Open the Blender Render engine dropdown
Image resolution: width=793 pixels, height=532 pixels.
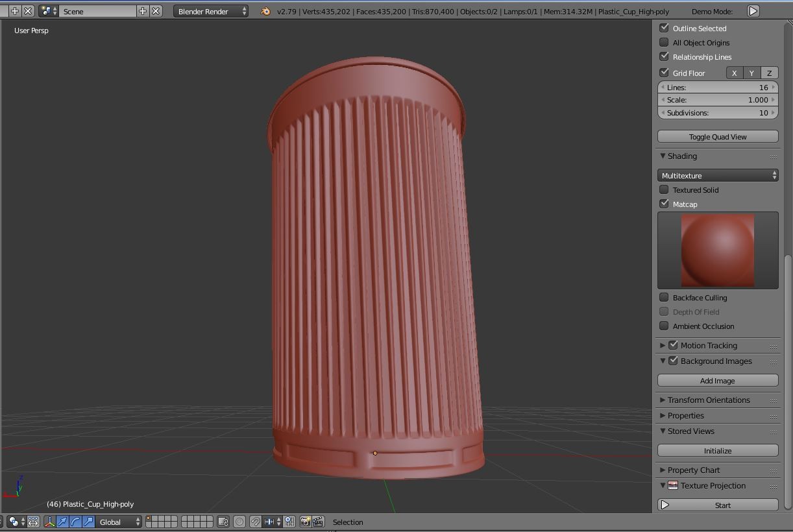[x=211, y=10]
